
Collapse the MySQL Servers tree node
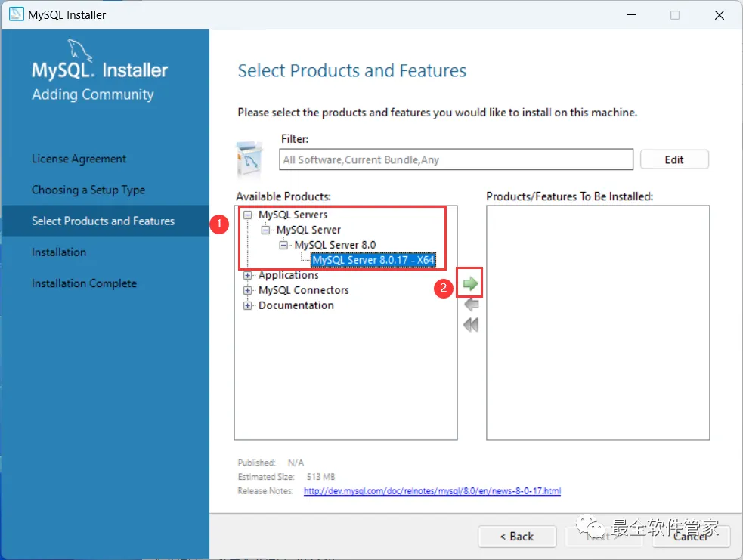(x=247, y=215)
